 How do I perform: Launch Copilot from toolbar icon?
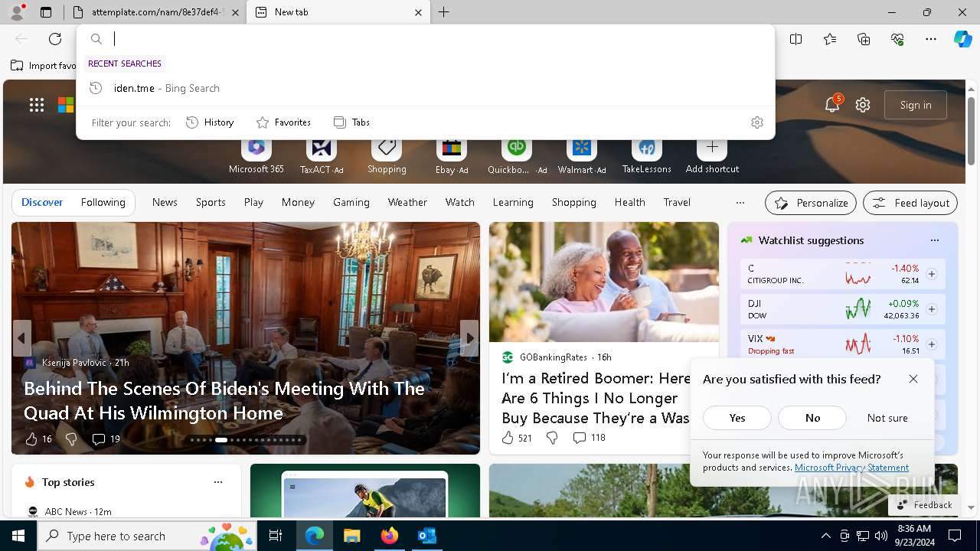pyautogui.click(x=962, y=39)
